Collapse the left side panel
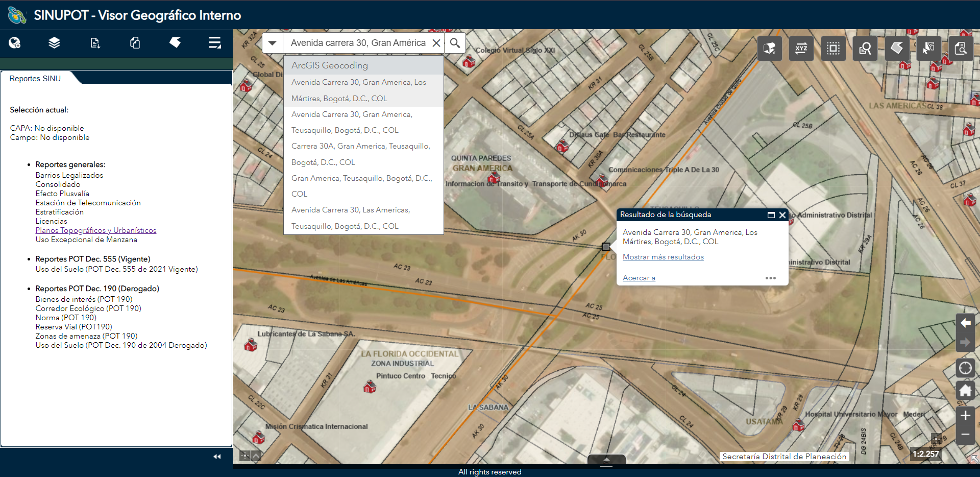Image resolution: width=980 pixels, height=477 pixels. pos(217,457)
